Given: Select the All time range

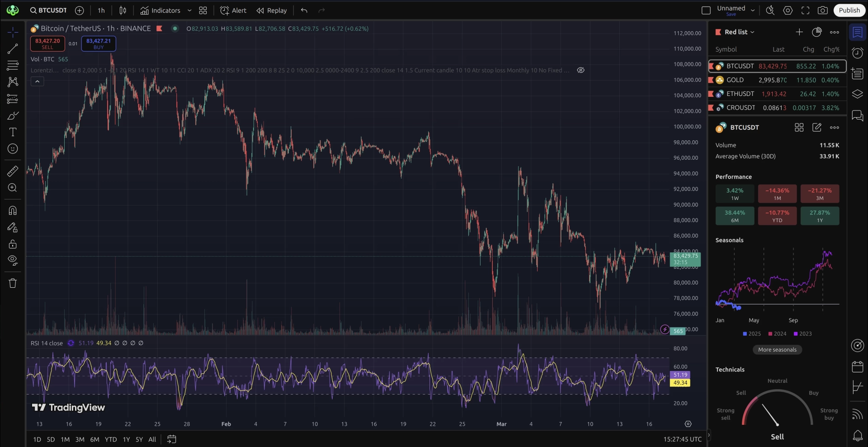Looking at the screenshot, I should (x=152, y=439).
